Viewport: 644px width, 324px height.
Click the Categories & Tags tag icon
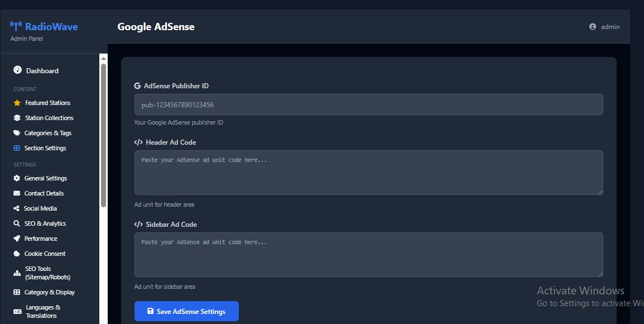[x=17, y=133]
